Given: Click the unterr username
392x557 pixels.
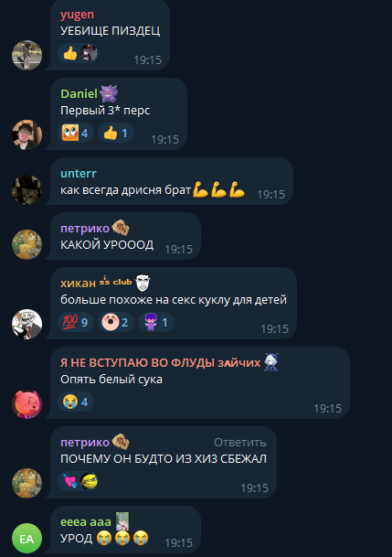Looking at the screenshot, I should click(79, 174).
